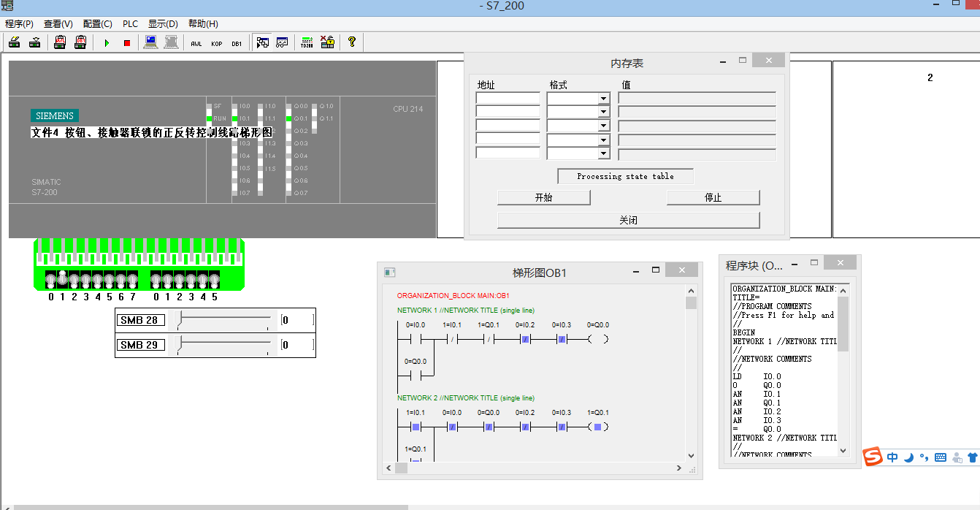Toggle input switch 3 in left switch bank
The height and width of the screenshot is (510, 980).
click(86, 281)
